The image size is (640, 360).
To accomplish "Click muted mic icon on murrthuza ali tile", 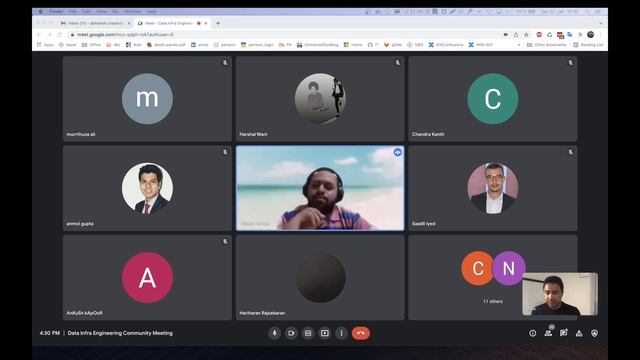I will pos(225,63).
